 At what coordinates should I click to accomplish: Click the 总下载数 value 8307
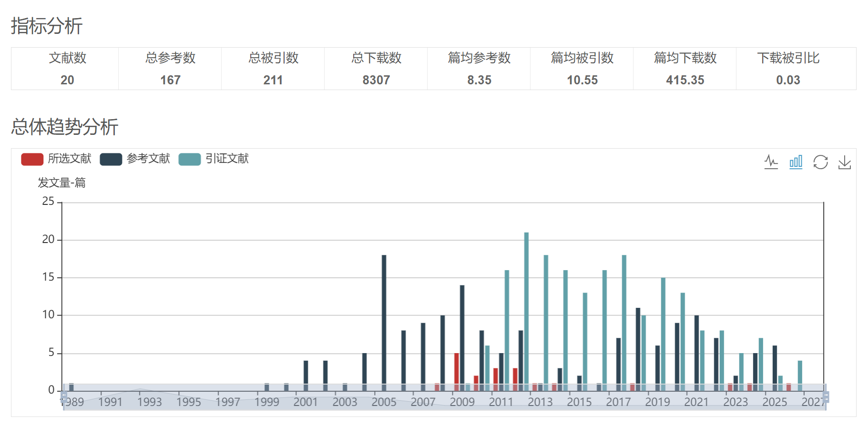pos(376,80)
